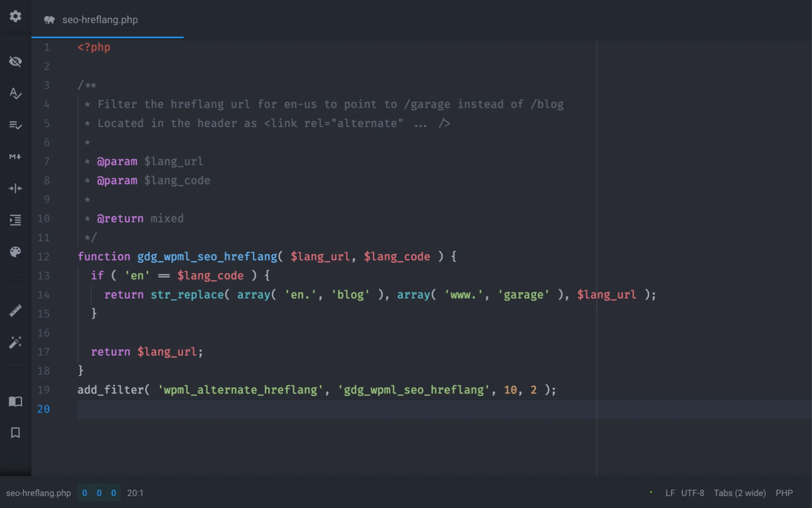Select the ruler icon

click(x=15, y=310)
